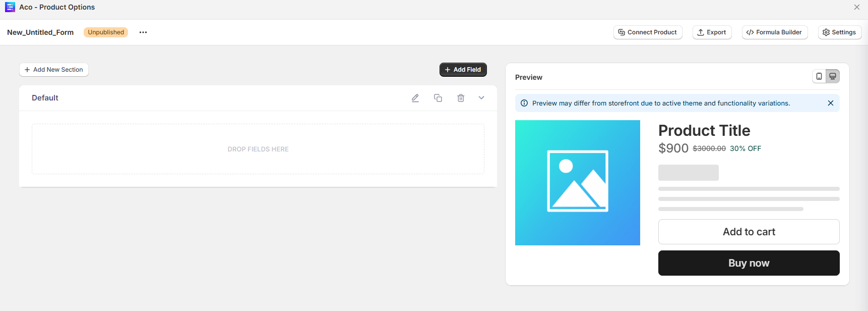Dismiss the preview info notice
The image size is (868, 311).
pos(831,103)
